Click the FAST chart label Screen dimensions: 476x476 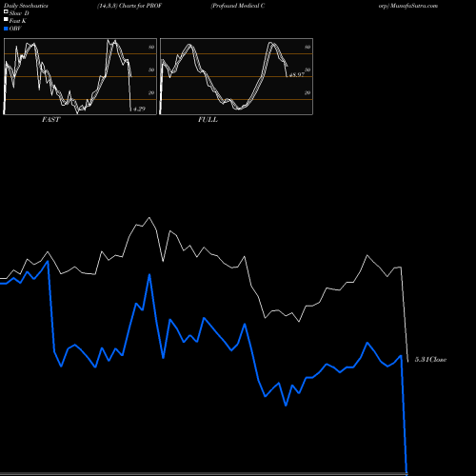coord(50,120)
